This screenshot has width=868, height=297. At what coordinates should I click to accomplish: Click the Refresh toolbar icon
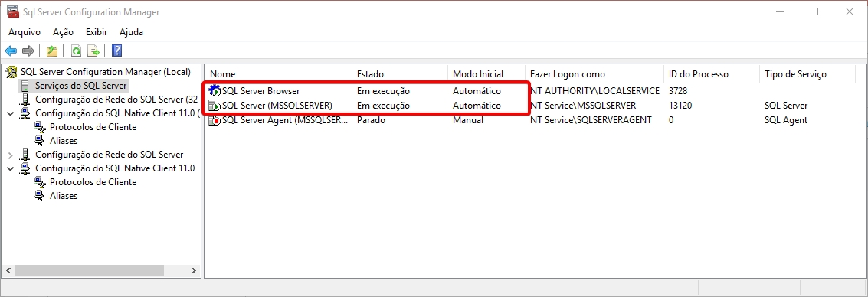tap(77, 51)
